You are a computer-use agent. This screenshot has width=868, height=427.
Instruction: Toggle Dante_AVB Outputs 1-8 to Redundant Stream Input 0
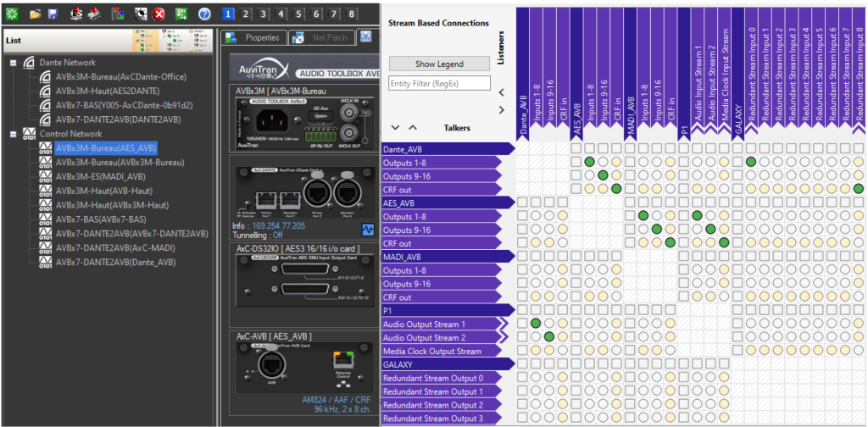(x=751, y=162)
